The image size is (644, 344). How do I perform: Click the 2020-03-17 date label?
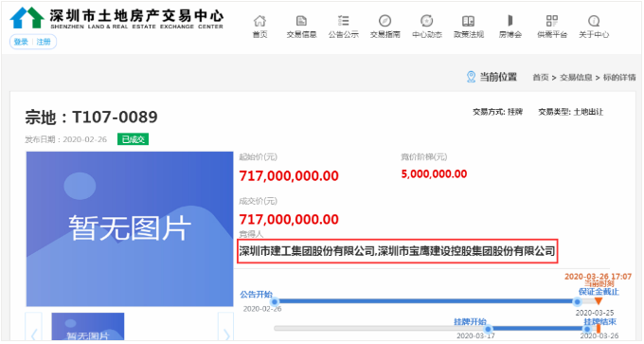476,336
